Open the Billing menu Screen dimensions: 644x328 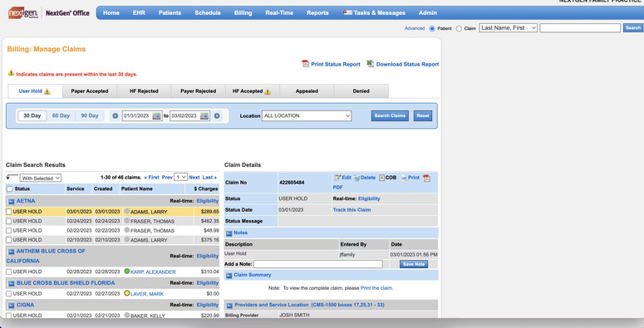243,12
